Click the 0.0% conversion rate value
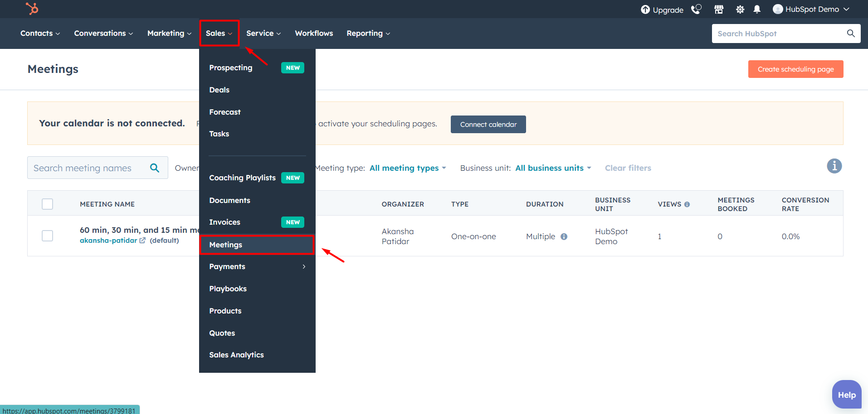Screen dimensions: 868x414 coord(790,236)
